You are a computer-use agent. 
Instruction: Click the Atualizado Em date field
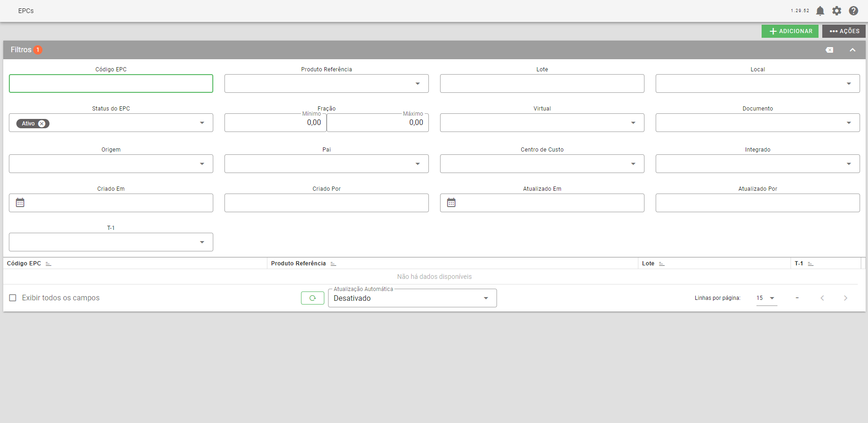(x=542, y=203)
